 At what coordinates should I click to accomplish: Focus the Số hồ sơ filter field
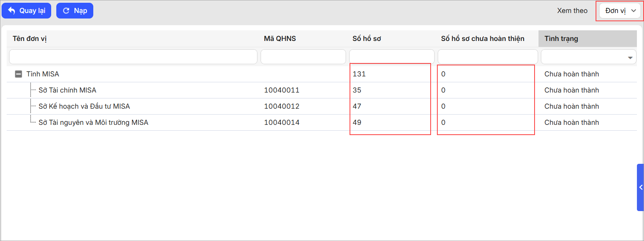[391, 57]
